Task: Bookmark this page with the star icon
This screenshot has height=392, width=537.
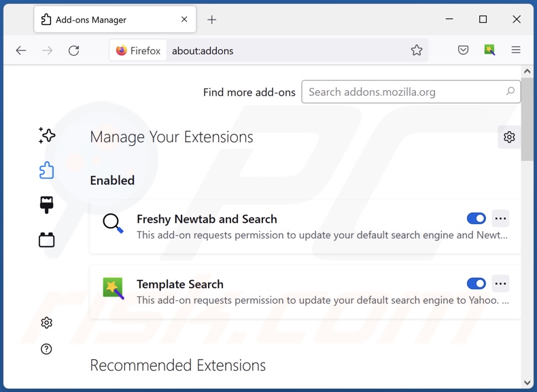Action: coord(417,50)
